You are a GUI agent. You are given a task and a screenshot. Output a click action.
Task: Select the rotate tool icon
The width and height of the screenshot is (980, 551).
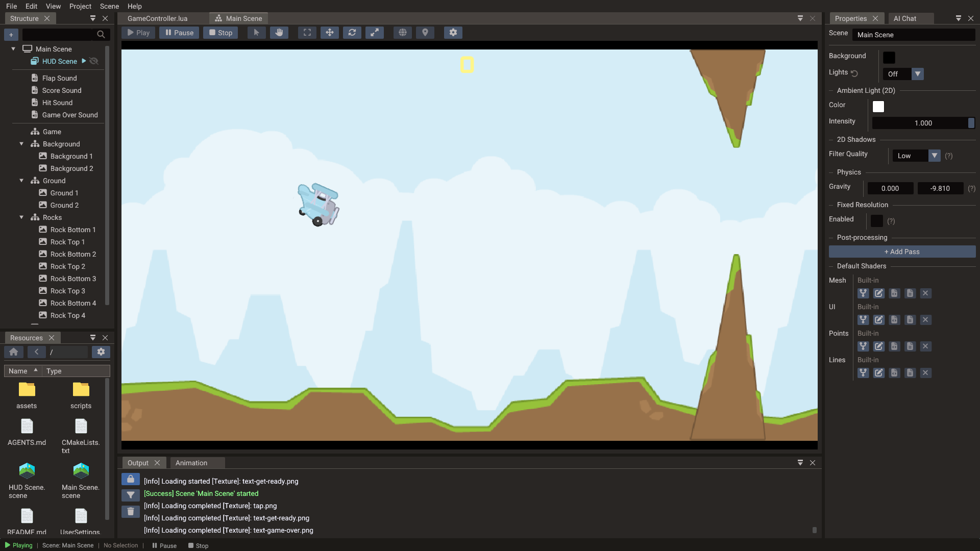[x=352, y=33]
